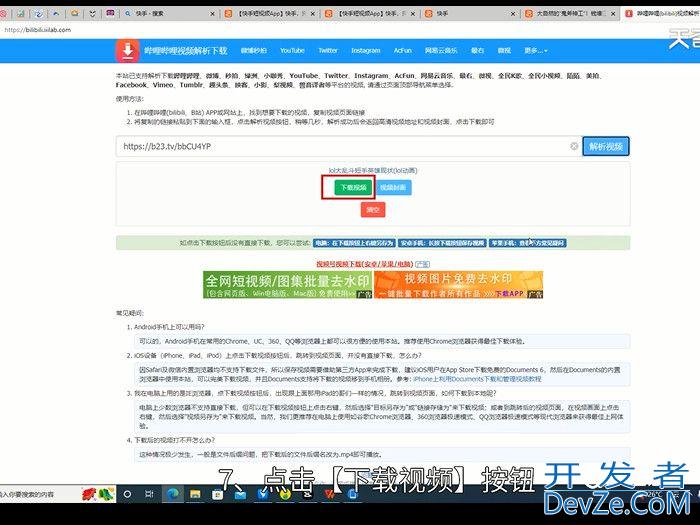
Task: Switch to the 大鼎鼎的 tab
Action: point(570,14)
